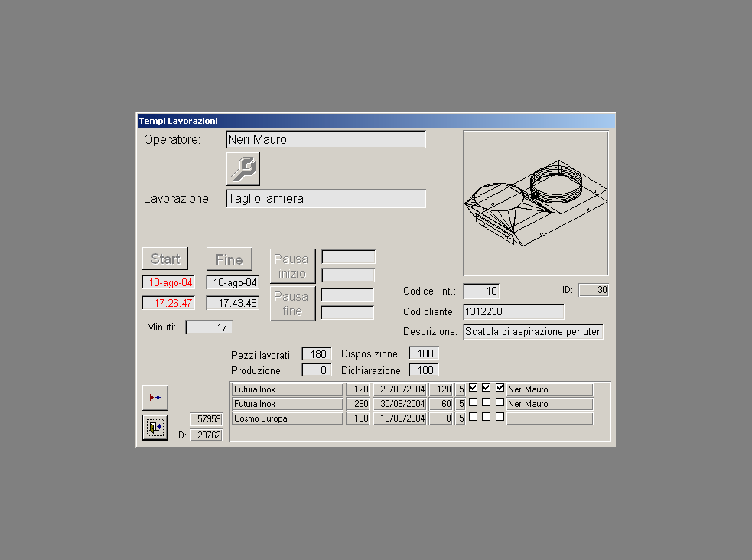Click the ID field showing 28762
Screen dimensions: 752x560
(x=207, y=435)
